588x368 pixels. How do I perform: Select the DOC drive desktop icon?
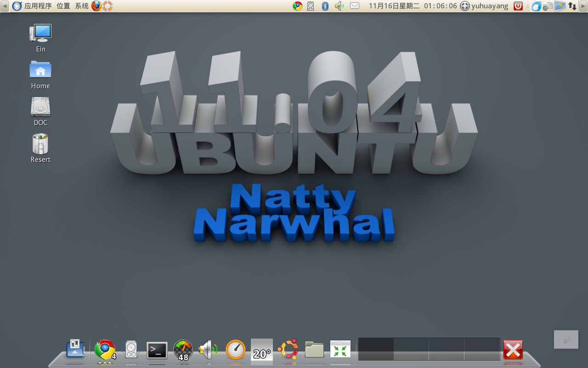40,112
